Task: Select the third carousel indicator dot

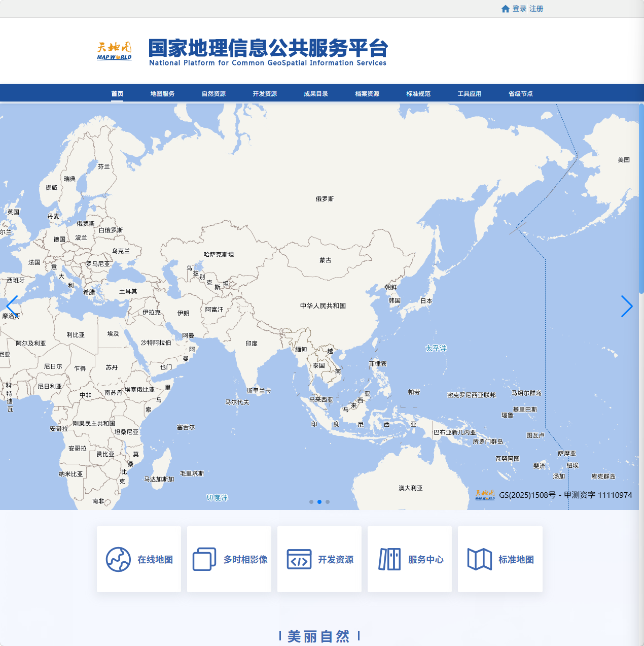Action: click(327, 502)
